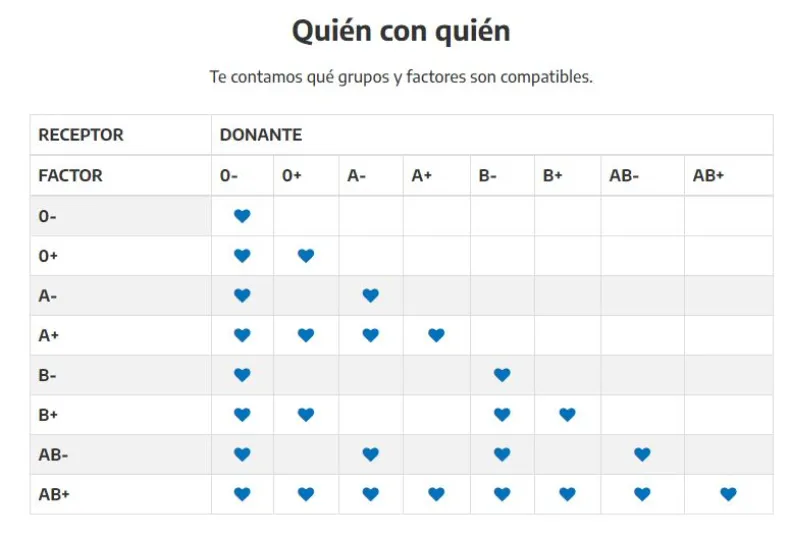Select the heart in row A+ under donor 0+
This screenshot has width=790, height=536.
pos(306,335)
